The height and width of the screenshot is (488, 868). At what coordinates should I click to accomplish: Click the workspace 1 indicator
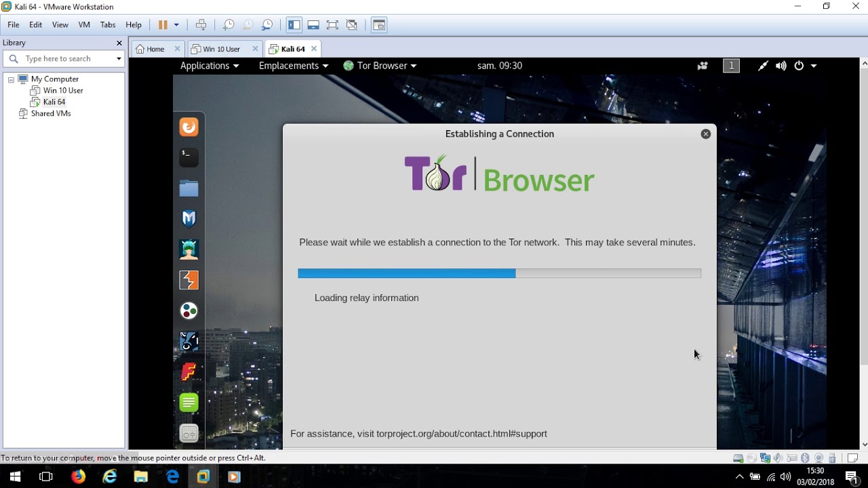point(731,66)
